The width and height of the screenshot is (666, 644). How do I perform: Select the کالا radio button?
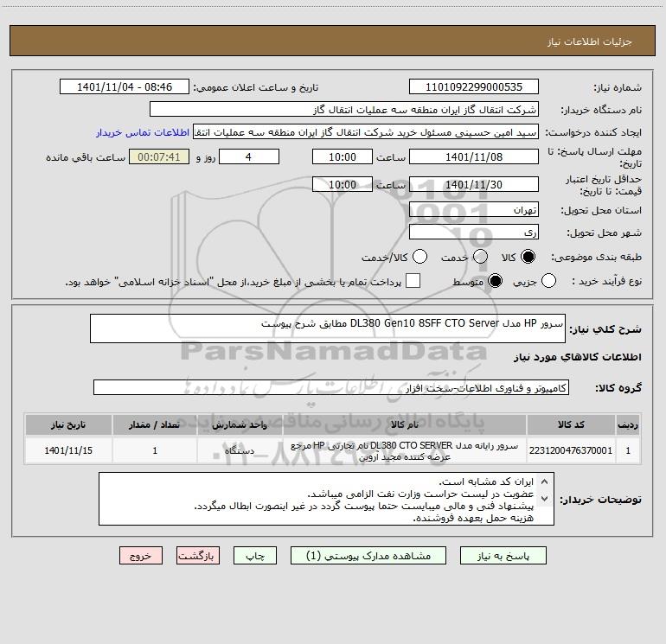[x=528, y=257]
